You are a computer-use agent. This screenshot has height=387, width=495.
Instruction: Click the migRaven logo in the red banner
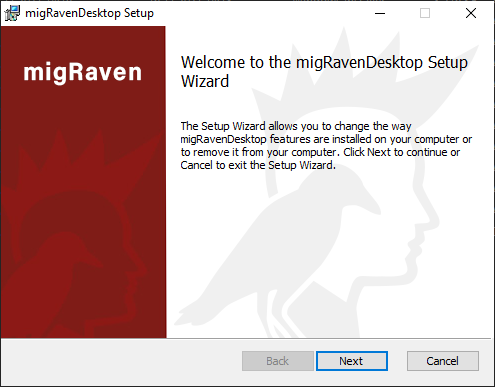pos(83,72)
